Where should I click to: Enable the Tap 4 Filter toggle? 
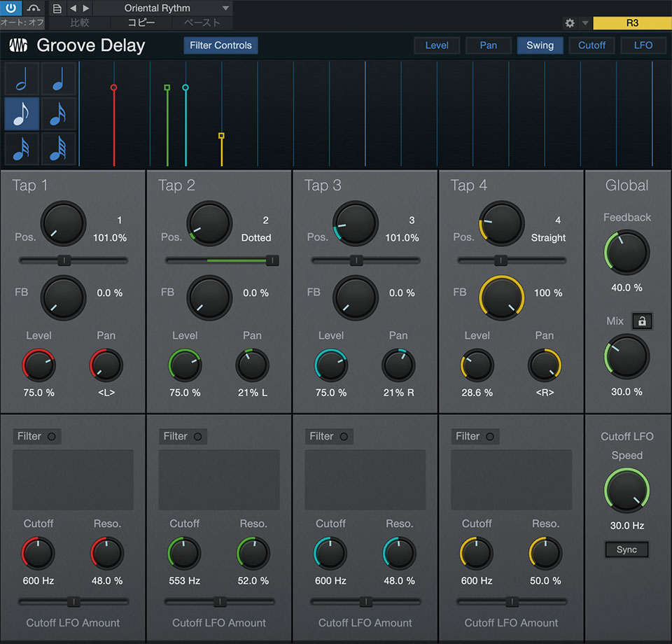475,437
